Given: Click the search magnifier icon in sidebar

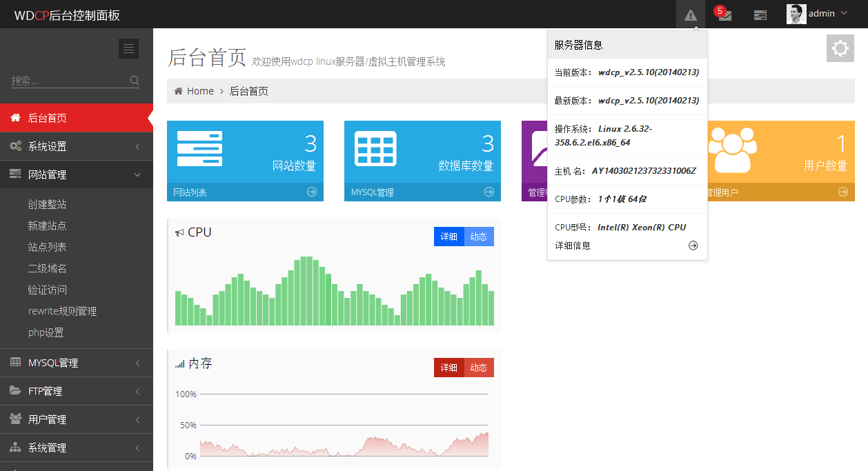Looking at the screenshot, I should pyautogui.click(x=135, y=81).
